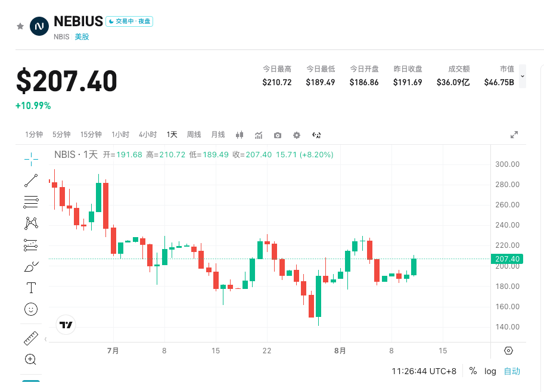Click the 300.00 price axis label

tap(507, 164)
